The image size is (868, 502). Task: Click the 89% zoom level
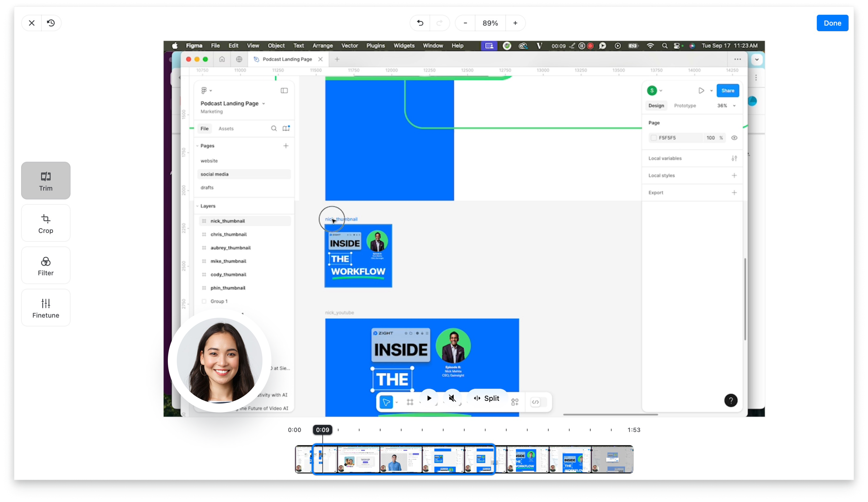coord(490,23)
